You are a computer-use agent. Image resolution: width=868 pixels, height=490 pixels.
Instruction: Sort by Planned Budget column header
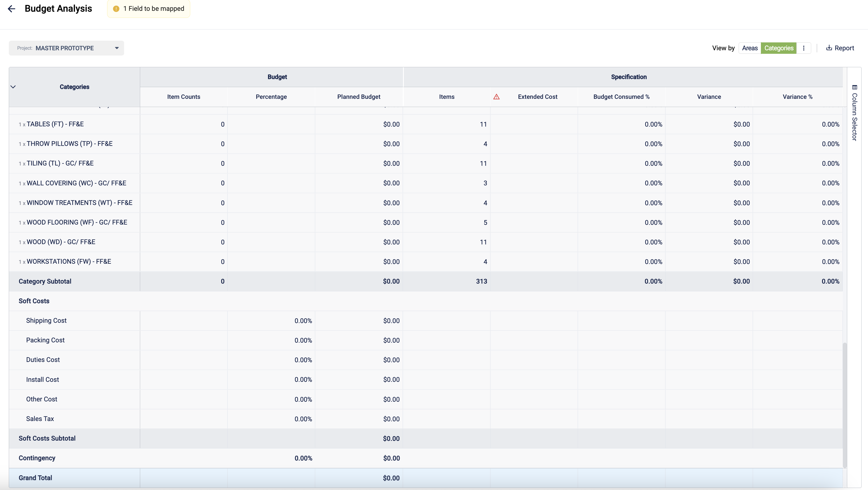[x=359, y=97]
